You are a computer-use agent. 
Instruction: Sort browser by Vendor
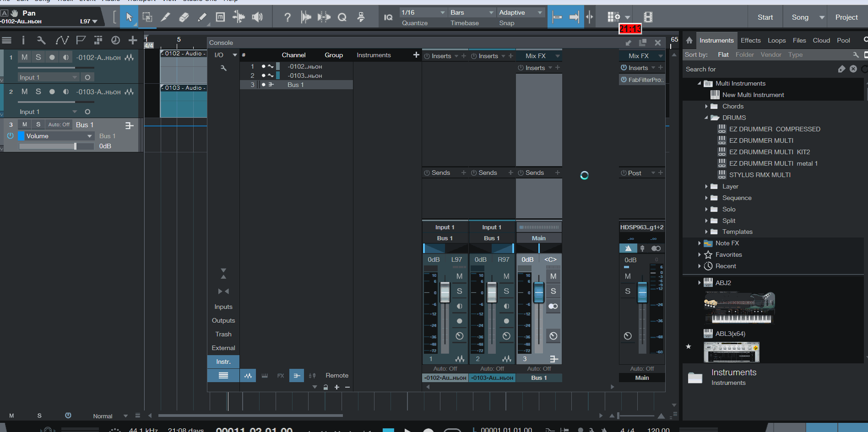pos(771,54)
